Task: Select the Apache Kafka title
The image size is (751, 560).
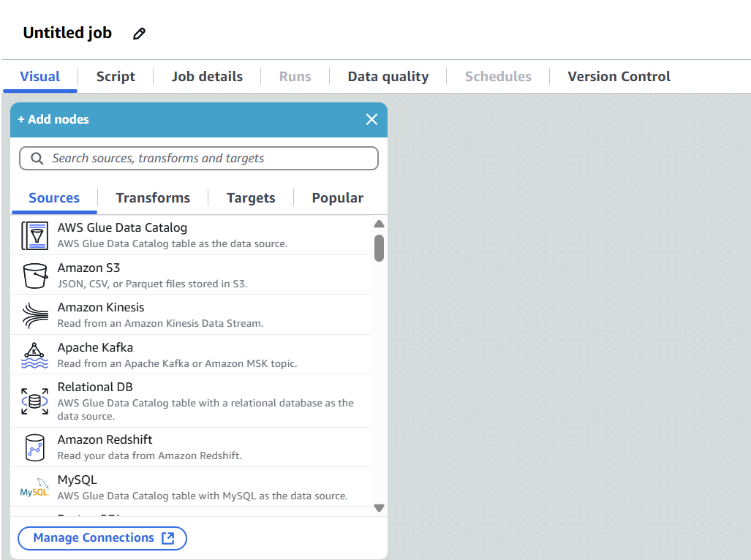Action: click(95, 347)
